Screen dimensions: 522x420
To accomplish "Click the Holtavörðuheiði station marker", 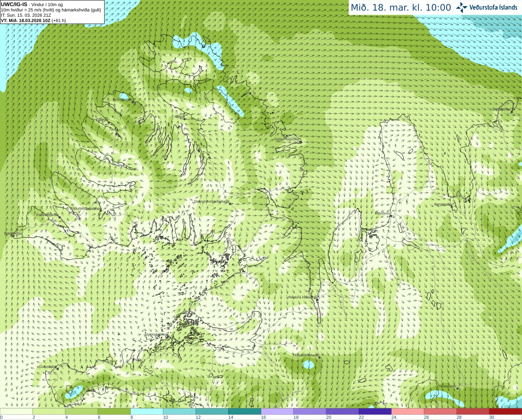I will pyautogui.click(x=319, y=358).
